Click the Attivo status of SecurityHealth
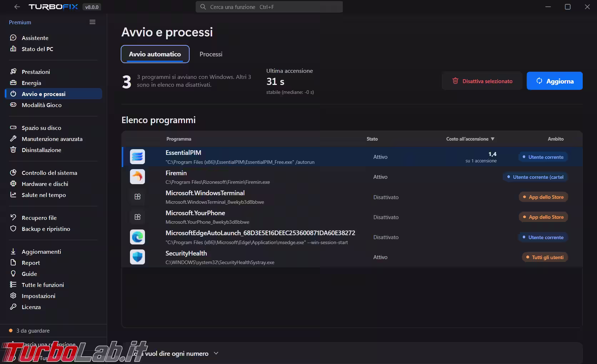 380,257
